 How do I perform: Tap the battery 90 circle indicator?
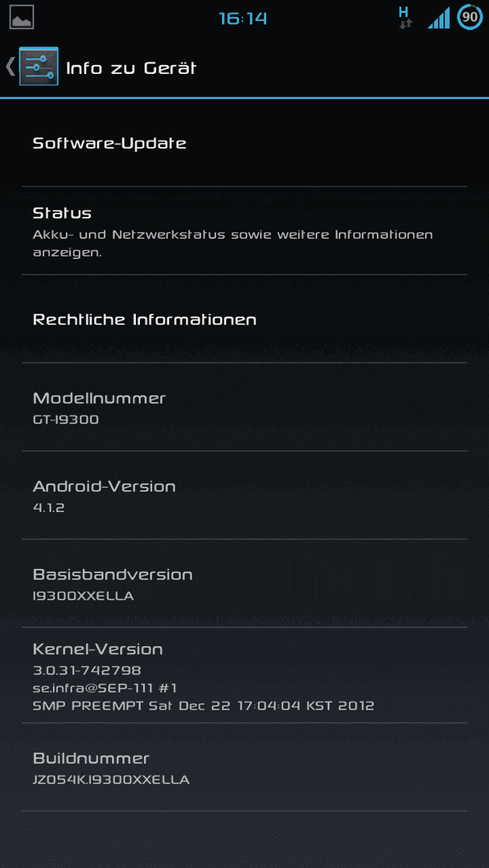click(x=470, y=17)
